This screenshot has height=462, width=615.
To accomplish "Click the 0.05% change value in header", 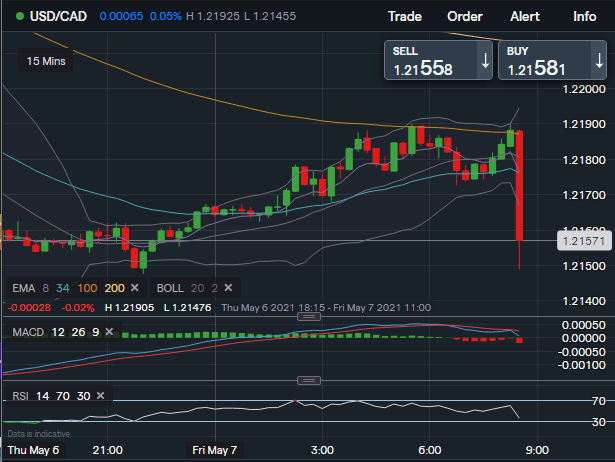I will point(166,16).
